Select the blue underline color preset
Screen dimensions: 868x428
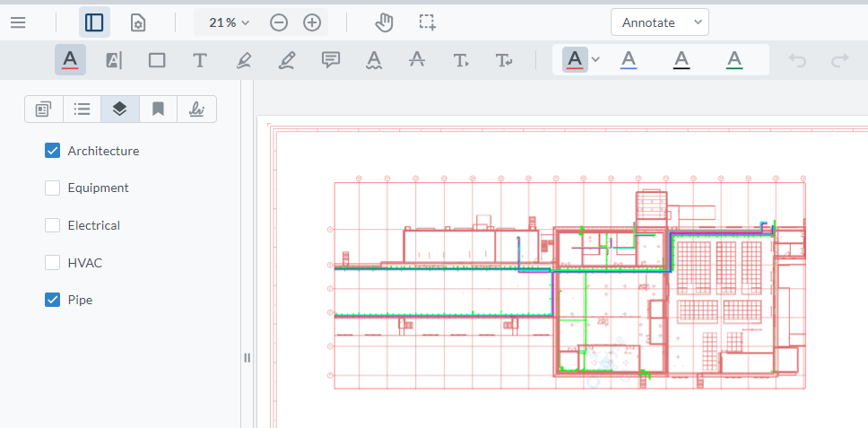(x=629, y=60)
